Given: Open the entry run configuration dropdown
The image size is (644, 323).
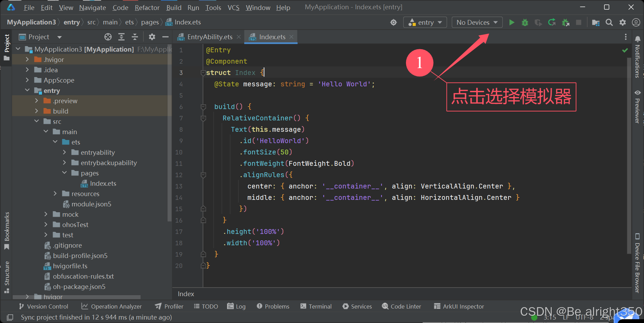Looking at the screenshot, I should [425, 22].
